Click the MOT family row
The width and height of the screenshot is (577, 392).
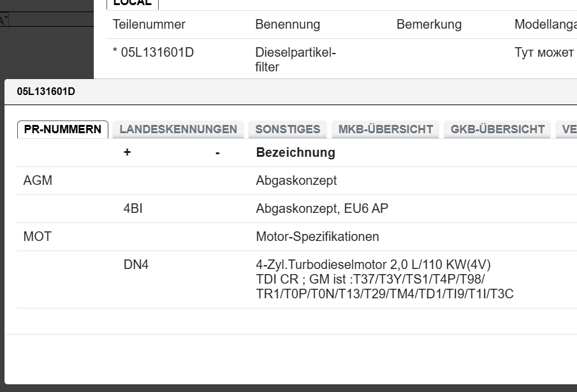[37, 237]
